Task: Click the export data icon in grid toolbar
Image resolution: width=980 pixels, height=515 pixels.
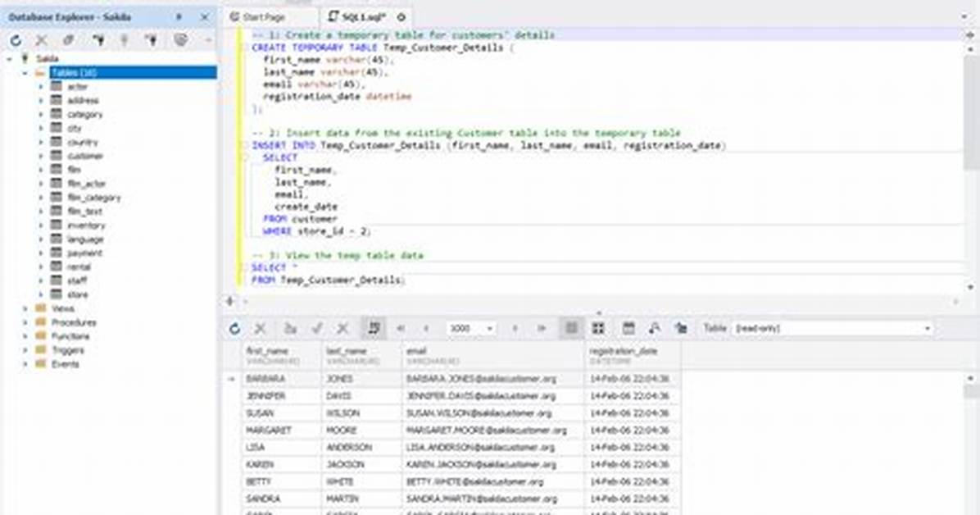Action: click(x=681, y=329)
